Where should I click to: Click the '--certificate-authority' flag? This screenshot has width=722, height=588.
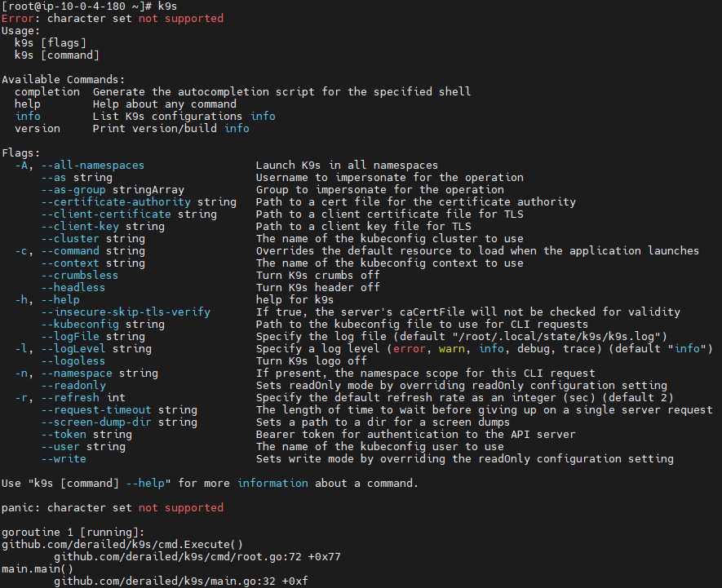tap(116, 201)
